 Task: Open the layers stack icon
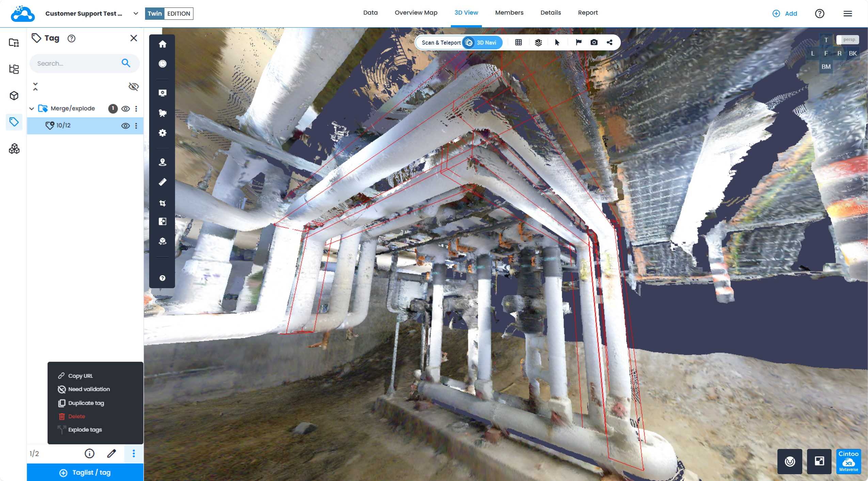(538, 43)
